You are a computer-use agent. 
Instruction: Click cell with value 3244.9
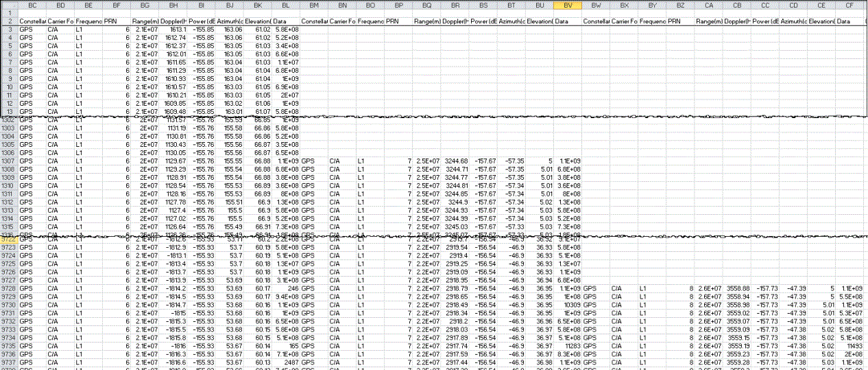point(455,202)
